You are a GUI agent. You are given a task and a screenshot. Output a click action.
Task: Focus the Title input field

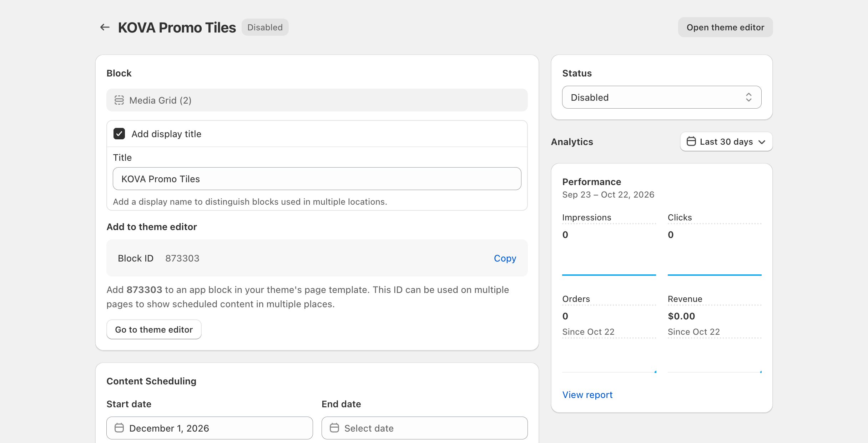(x=317, y=179)
